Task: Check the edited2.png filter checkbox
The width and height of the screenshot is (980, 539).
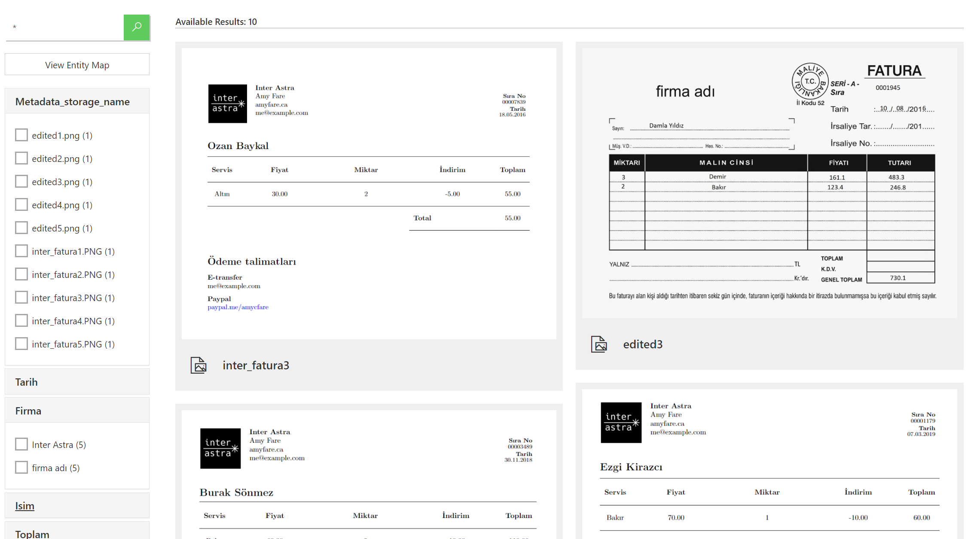Action: point(21,158)
